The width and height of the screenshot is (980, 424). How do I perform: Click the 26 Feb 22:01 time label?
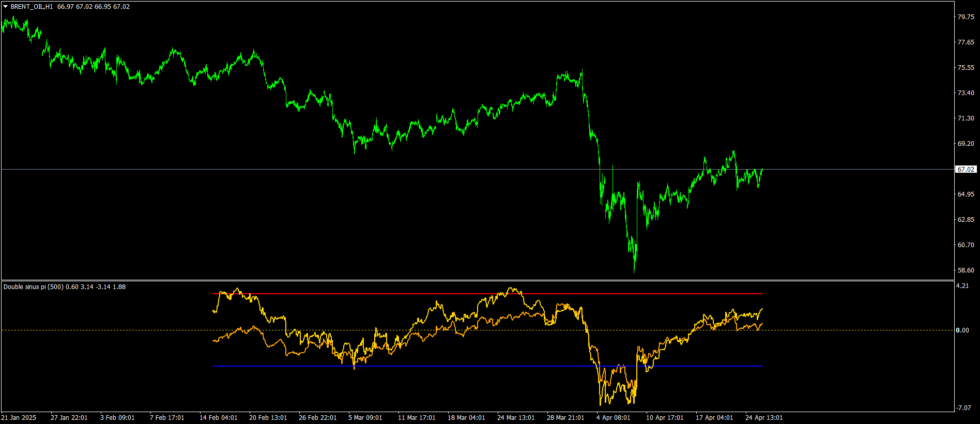pyautogui.click(x=317, y=418)
